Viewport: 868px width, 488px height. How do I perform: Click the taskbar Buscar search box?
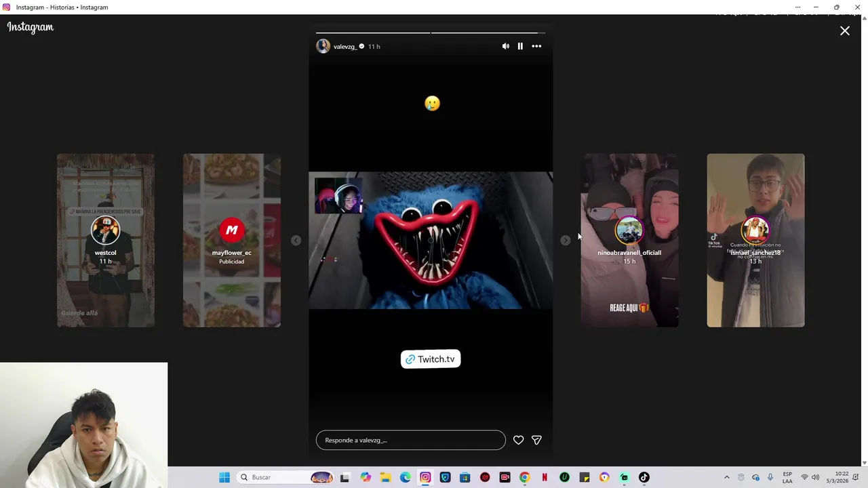coord(286,477)
